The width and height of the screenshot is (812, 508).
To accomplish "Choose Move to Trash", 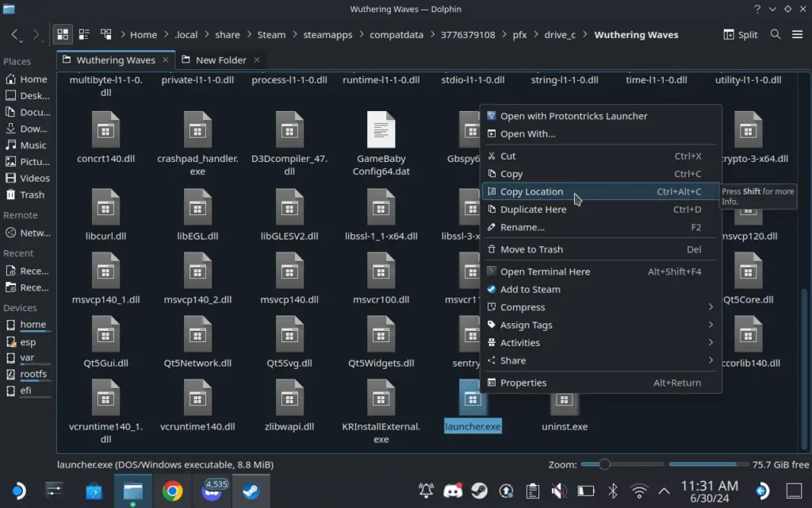I will (601, 249).
